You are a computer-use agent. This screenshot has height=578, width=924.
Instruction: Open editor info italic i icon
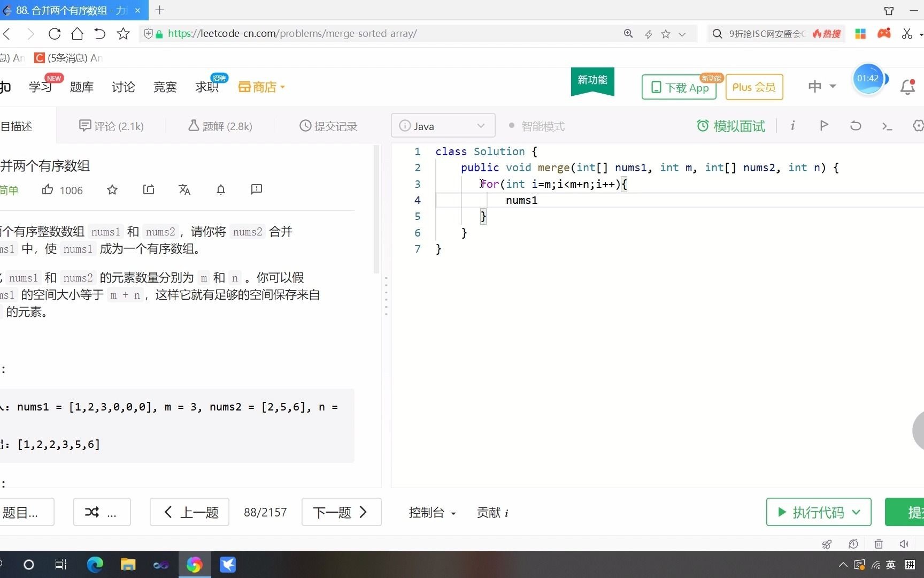point(792,125)
